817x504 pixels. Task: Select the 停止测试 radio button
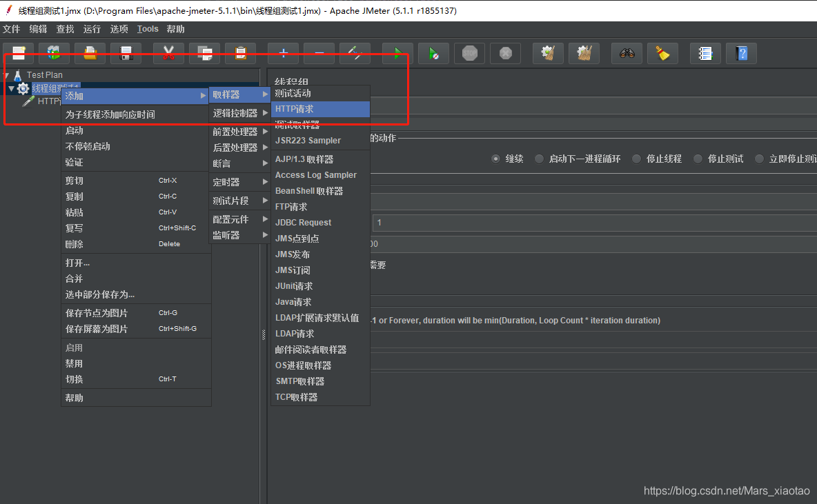tap(698, 159)
